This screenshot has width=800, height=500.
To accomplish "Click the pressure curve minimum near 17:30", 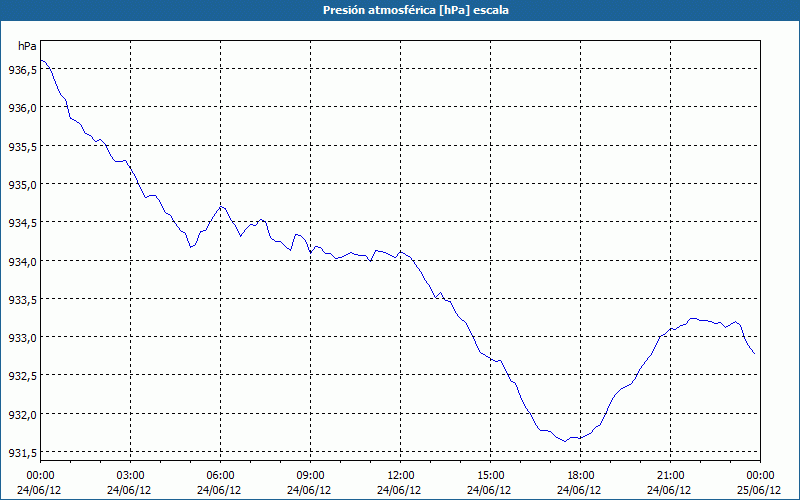I will 565,441.
